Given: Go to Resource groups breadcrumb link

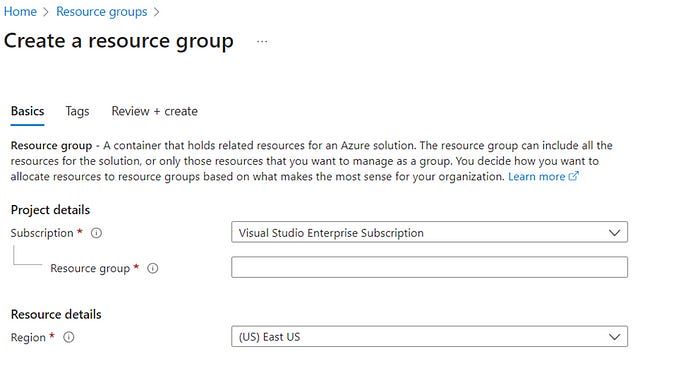Looking at the screenshot, I should (x=101, y=12).
